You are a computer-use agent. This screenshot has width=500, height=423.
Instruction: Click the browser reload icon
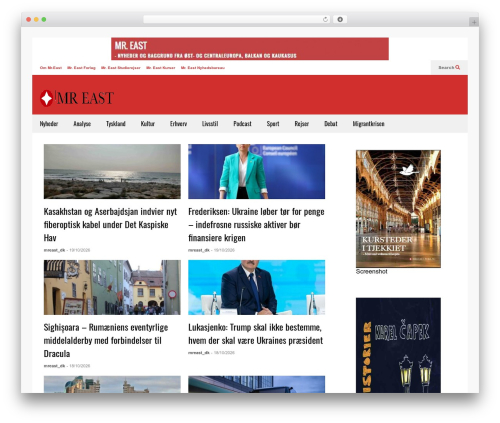coord(325,20)
